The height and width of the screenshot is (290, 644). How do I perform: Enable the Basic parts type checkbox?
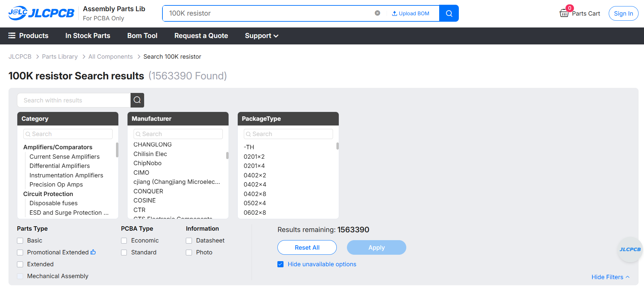pyautogui.click(x=20, y=240)
